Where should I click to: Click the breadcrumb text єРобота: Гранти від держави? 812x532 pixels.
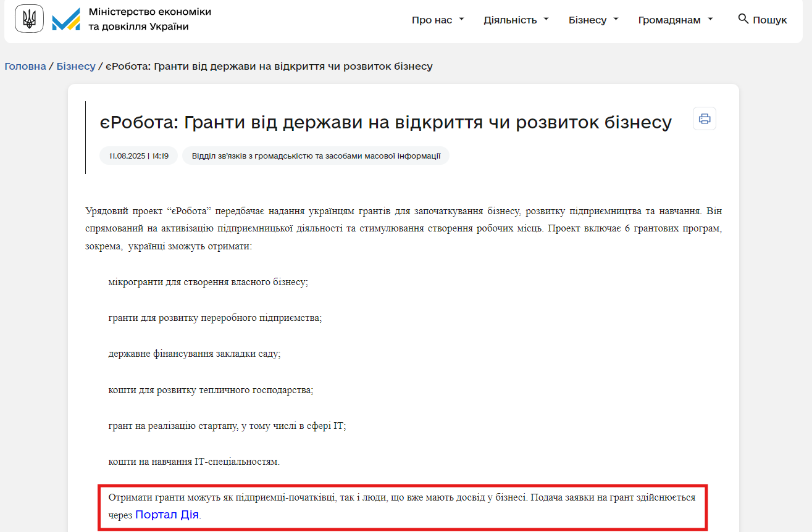pyautogui.click(x=269, y=66)
